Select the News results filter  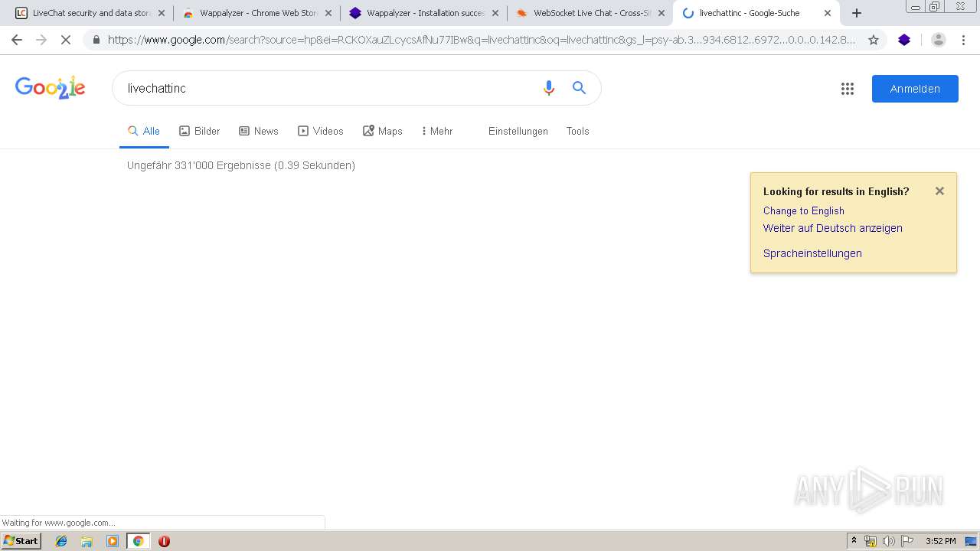tap(259, 131)
